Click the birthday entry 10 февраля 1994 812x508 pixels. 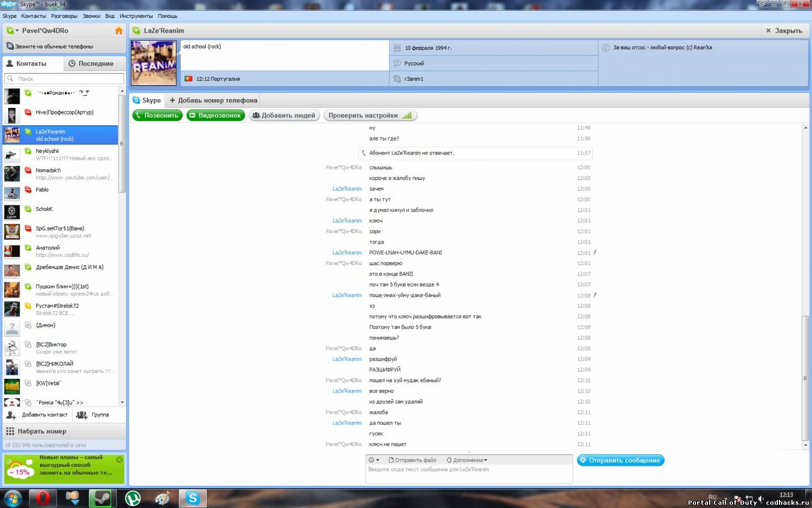493,48
